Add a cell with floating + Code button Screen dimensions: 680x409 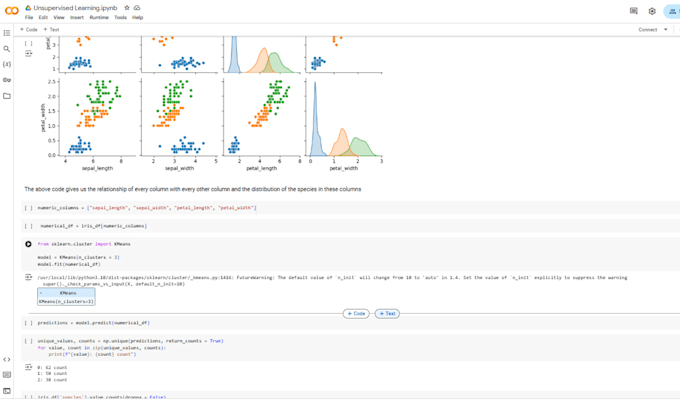(x=355, y=313)
